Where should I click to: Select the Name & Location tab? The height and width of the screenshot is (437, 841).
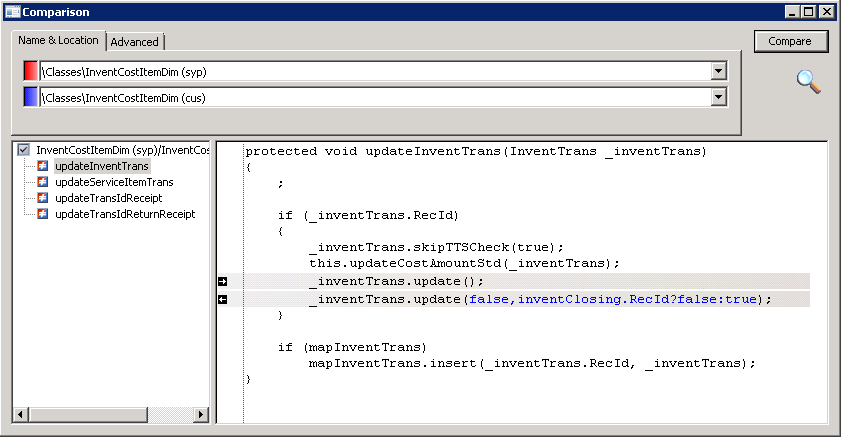pyautogui.click(x=58, y=40)
